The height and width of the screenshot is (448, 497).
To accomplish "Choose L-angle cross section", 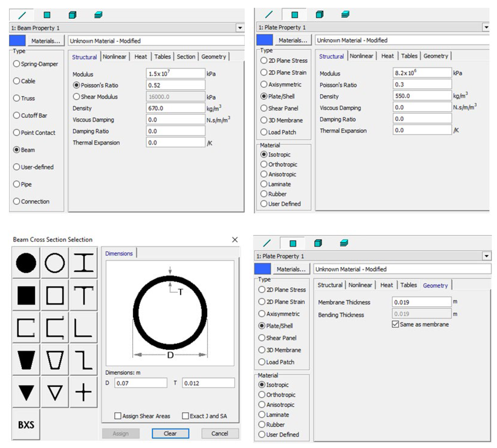I will point(84,328).
